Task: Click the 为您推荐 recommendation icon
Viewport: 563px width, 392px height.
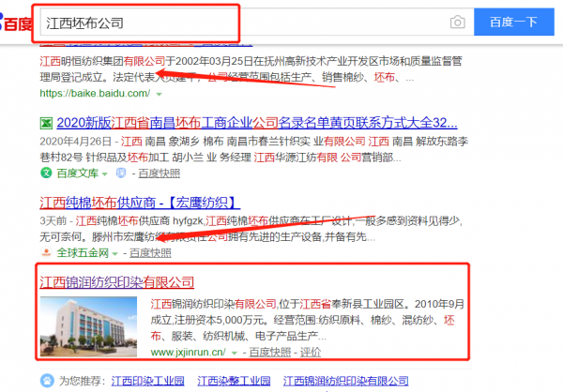Action: click(45, 382)
